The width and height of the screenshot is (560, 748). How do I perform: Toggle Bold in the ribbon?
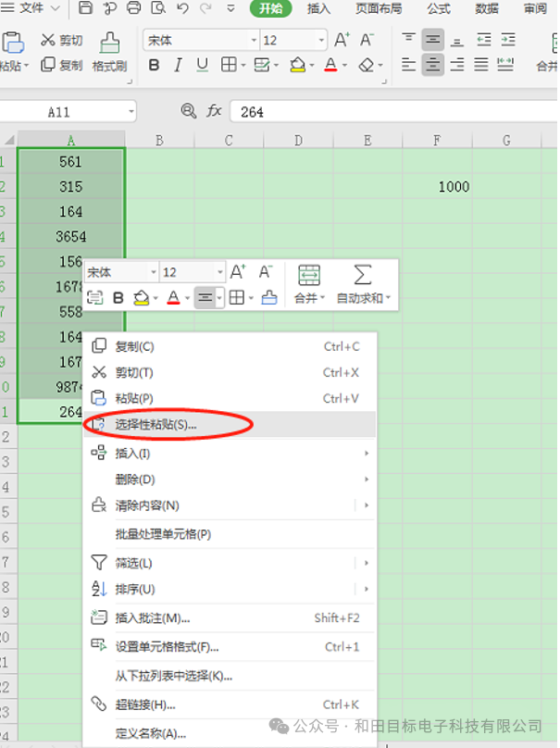click(154, 65)
